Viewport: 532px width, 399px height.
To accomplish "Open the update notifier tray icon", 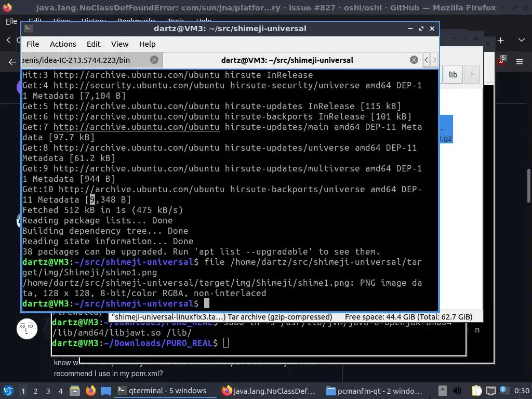I will pos(503,391).
